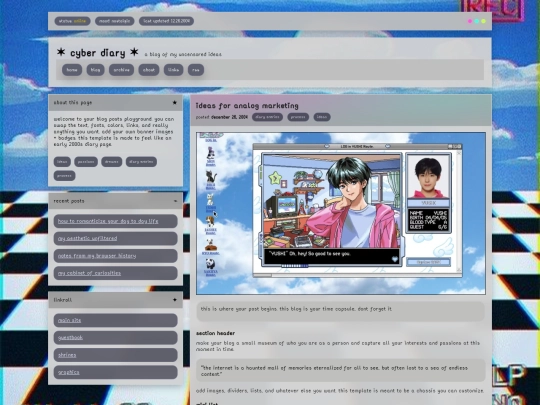Open 'how to romanticize your day to day life' post
The height and width of the screenshot is (405, 540).
[x=116, y=221]
